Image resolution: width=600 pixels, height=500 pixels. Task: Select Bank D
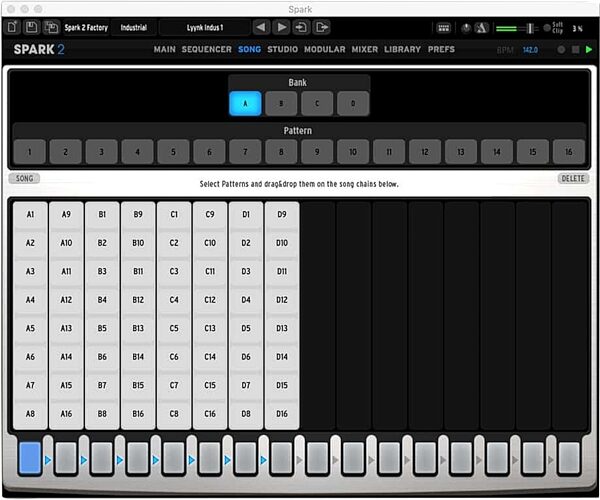(x=353, y=103)
